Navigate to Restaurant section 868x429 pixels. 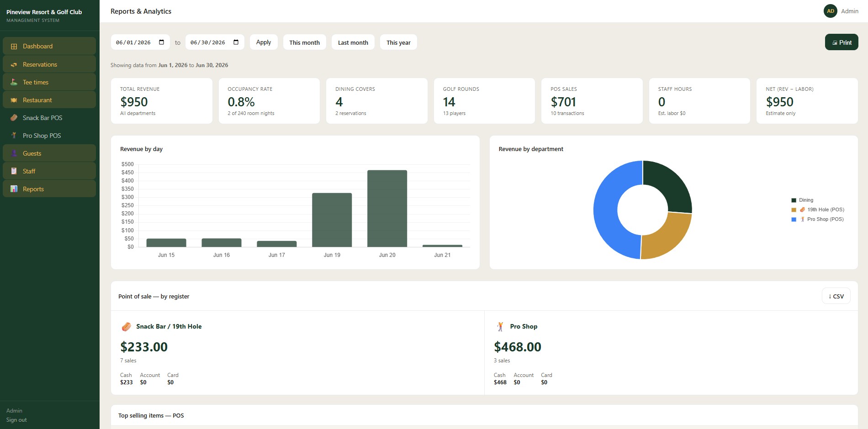[x=49, y=100]
